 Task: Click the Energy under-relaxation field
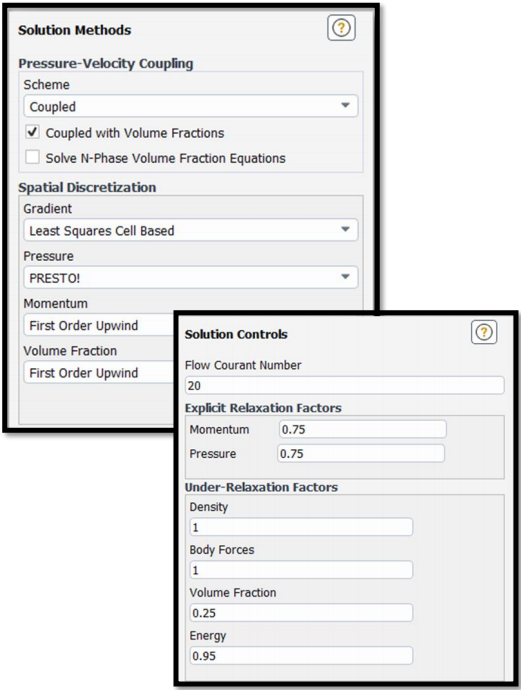(x=301, y=655)
